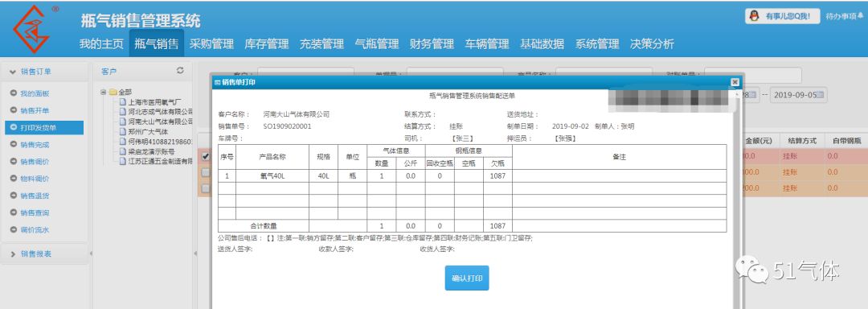Open the 财务管理 top menu

coord(432,43)
